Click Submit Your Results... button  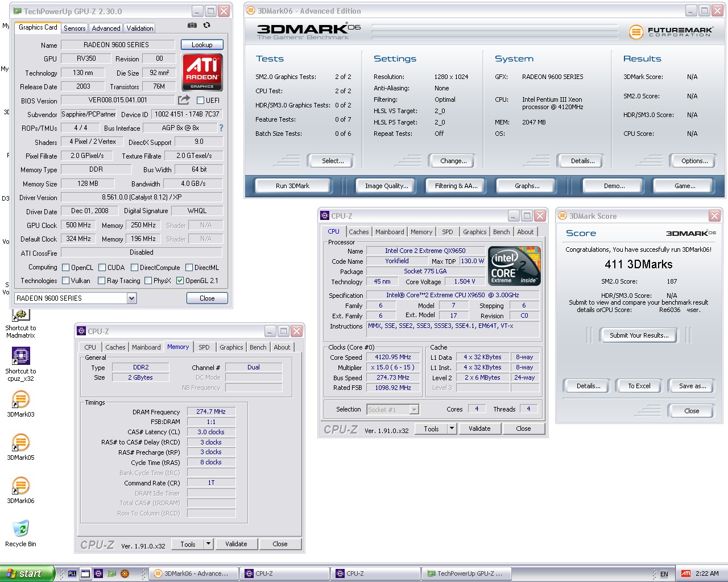639,335
